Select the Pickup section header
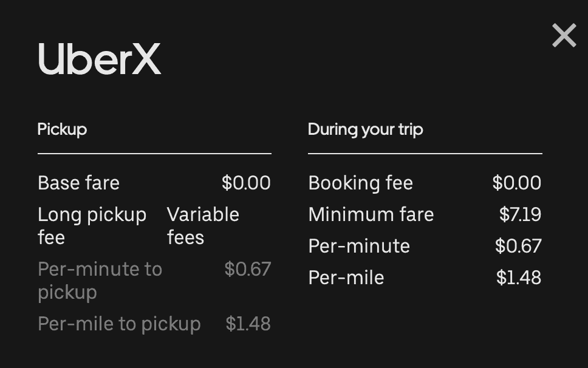The width and height of the screenshot is (588, 368). pos(62,130)
